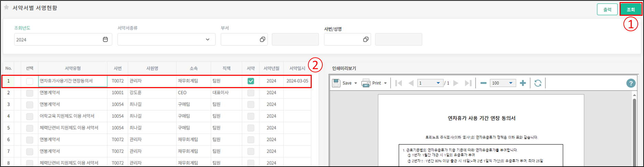Open the page number dropdown in preview
This screenshot has width=644, height=167.
[438, 83]
